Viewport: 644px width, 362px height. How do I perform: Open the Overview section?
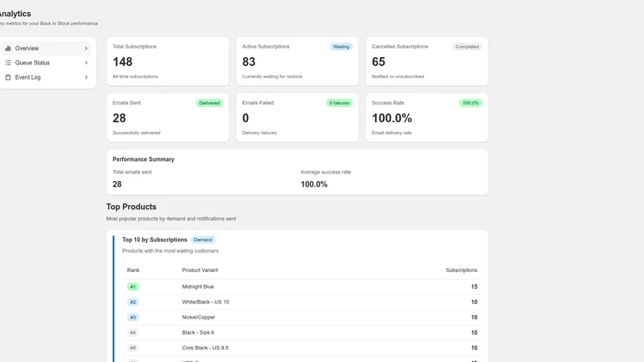[x=47, y=48]
